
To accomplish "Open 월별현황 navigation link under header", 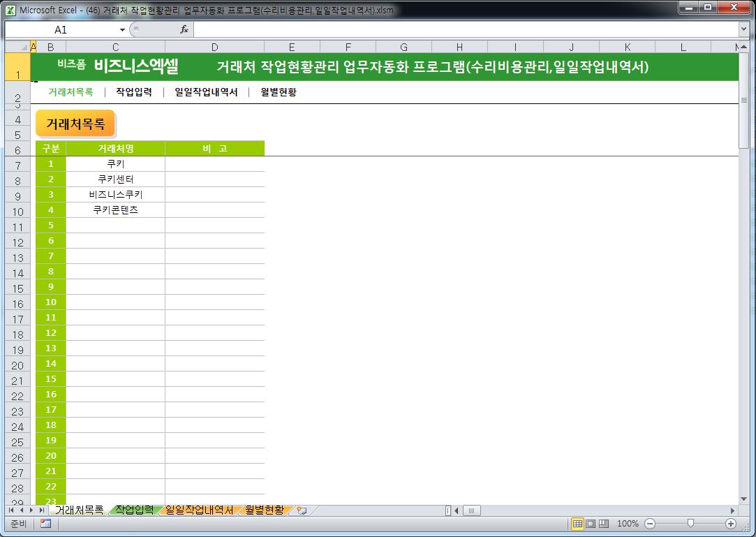I will (x=279, y=91).
